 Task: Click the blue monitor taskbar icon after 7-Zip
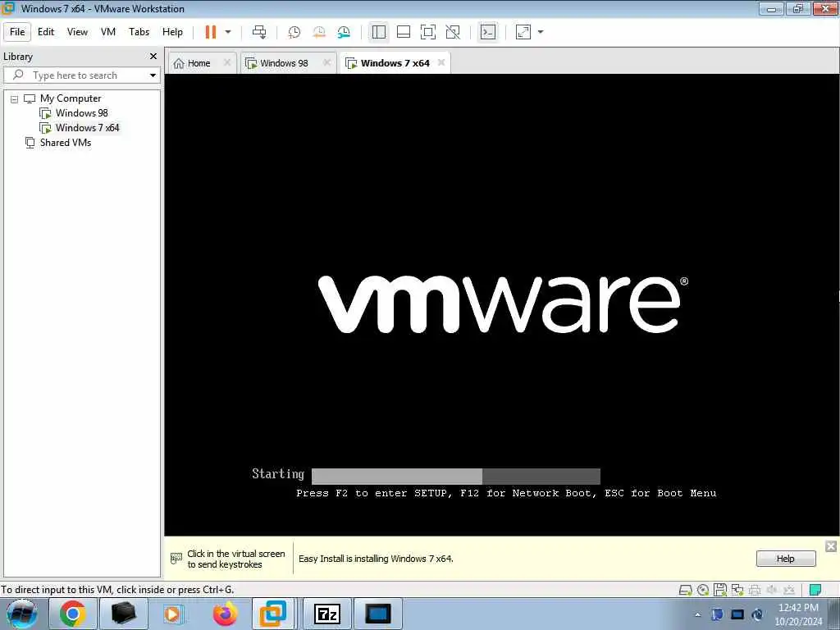(x=377, y=614)
